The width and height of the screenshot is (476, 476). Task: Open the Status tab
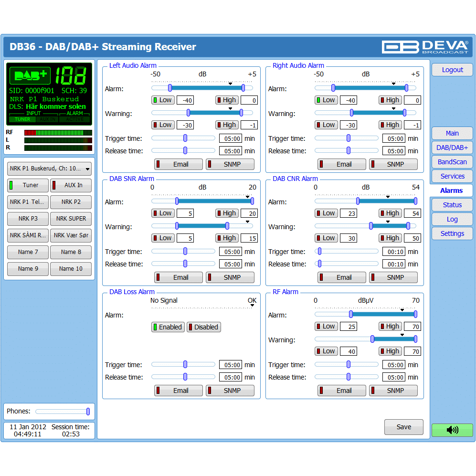[452, 205]
